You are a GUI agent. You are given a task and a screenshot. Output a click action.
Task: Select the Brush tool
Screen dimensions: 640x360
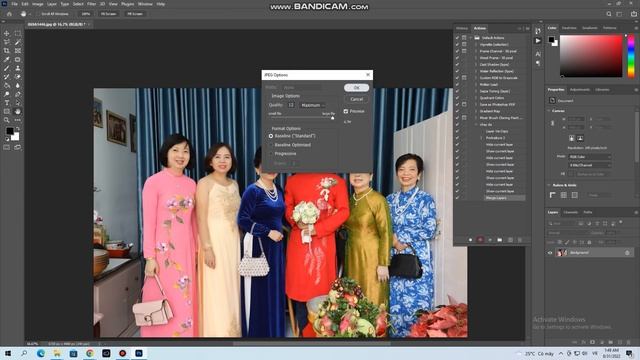coord(7,68)
